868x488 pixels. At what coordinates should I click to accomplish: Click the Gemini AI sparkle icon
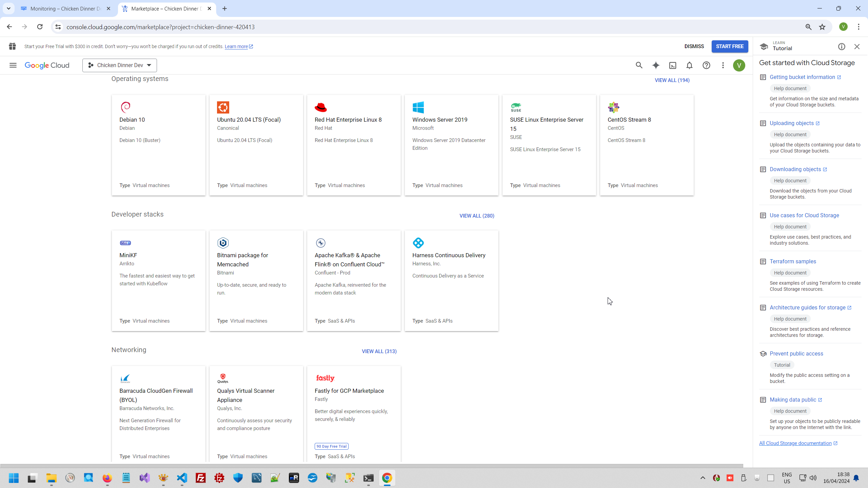click(x=656, y=65)
